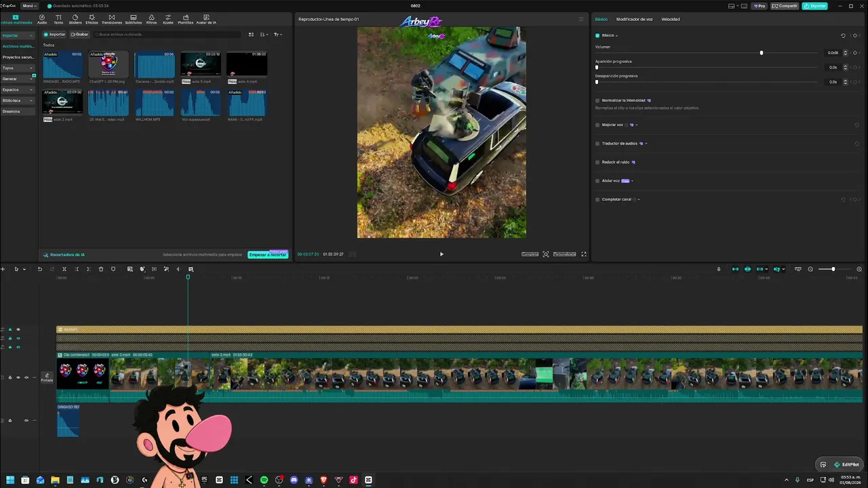Open the Efectos panel
This screenshot has height=488, width=868.
pos(92,19)
